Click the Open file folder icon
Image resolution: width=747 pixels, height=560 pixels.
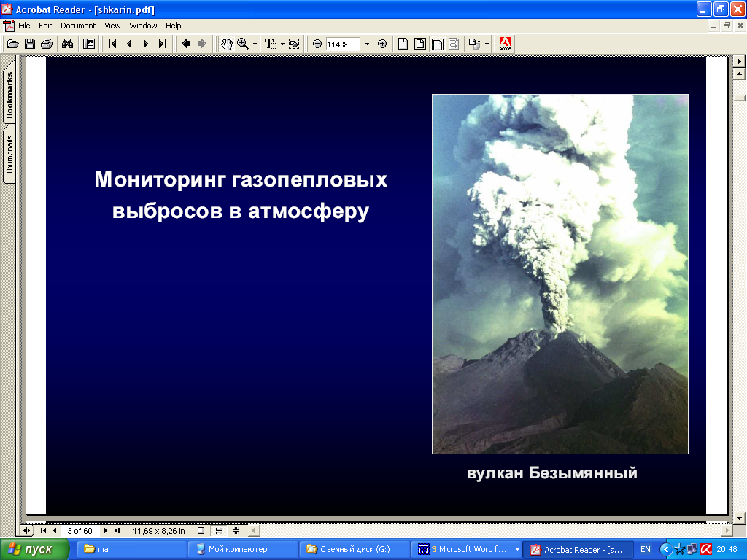13,44
